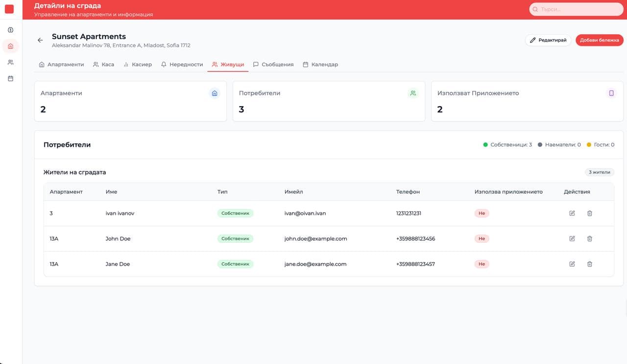Viewport: 627px width, 364px height.
Task: Open the Съобщения tab
Action: tap(273, 65)
